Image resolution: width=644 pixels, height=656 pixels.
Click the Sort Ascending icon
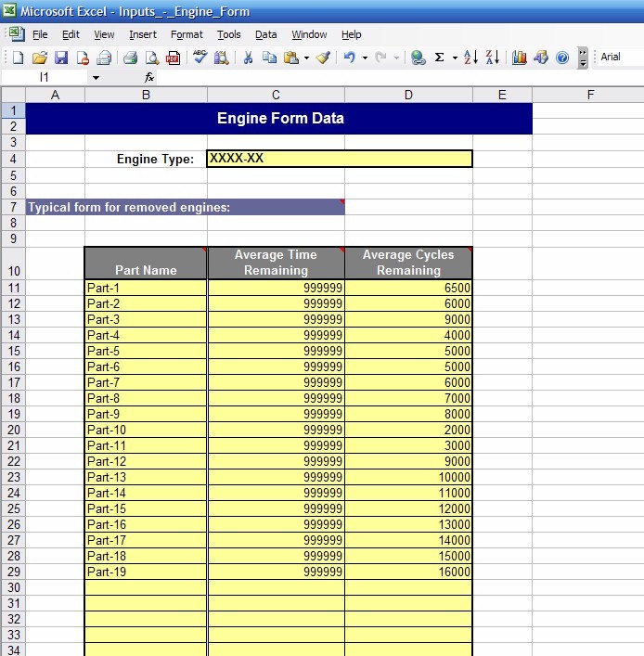[470, 58]
